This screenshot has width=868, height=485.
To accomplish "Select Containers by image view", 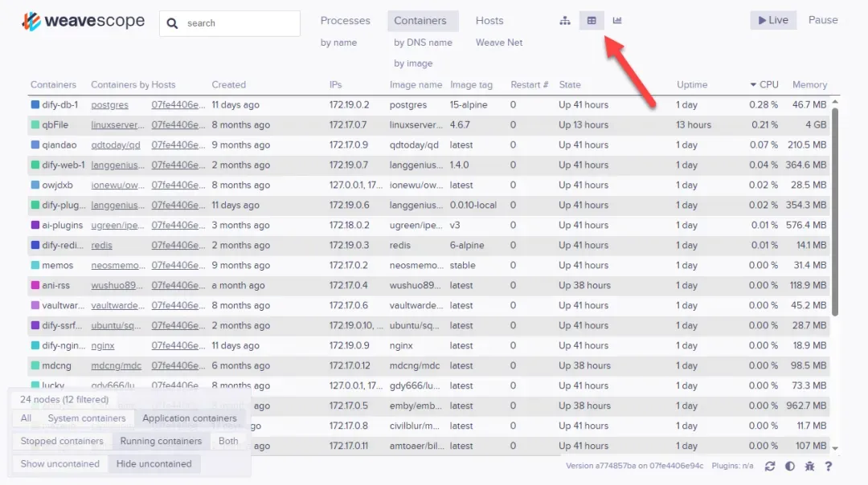I will 414,63.
